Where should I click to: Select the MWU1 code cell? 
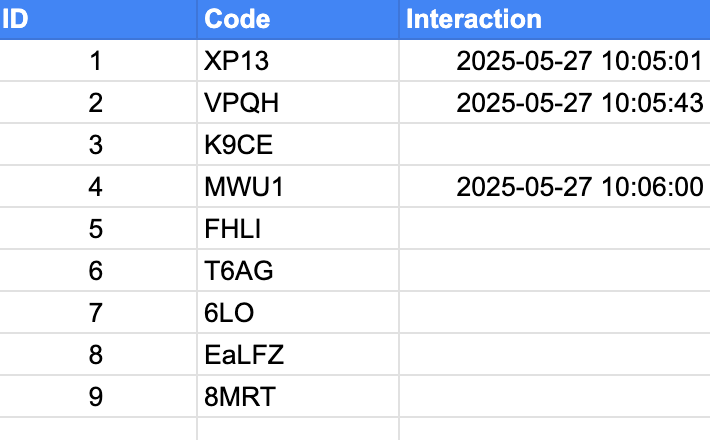pyautogui.click(x=298, y=187)
